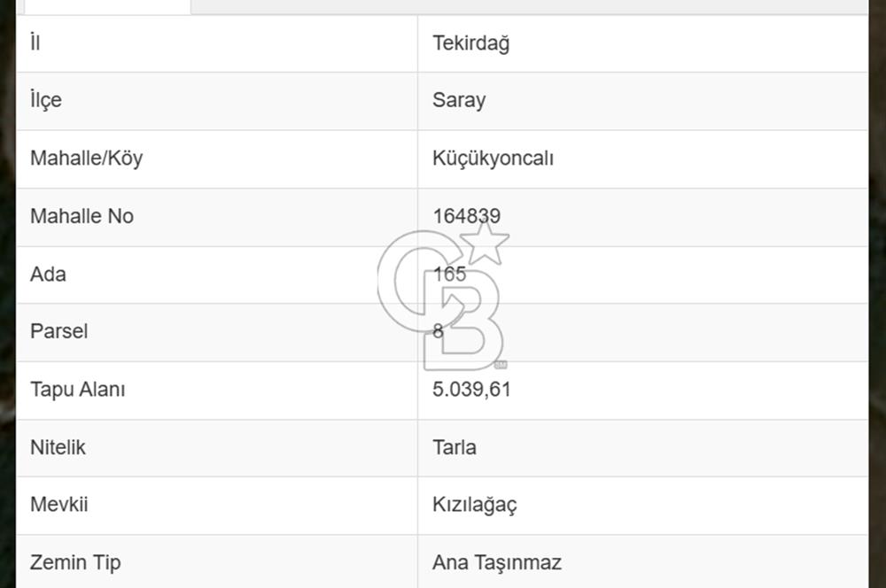Click the Tekirdağ province value
Image resolution: width=886 pixels, height=588 pixels.
(470, 43)
